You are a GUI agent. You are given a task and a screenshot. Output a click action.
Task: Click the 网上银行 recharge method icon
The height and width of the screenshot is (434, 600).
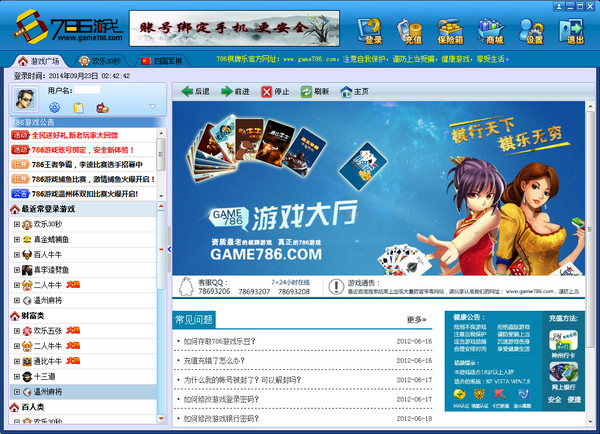[x=563, y=372]
